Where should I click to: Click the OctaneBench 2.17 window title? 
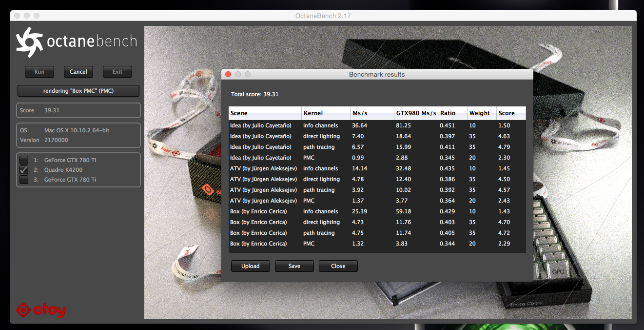323,16
